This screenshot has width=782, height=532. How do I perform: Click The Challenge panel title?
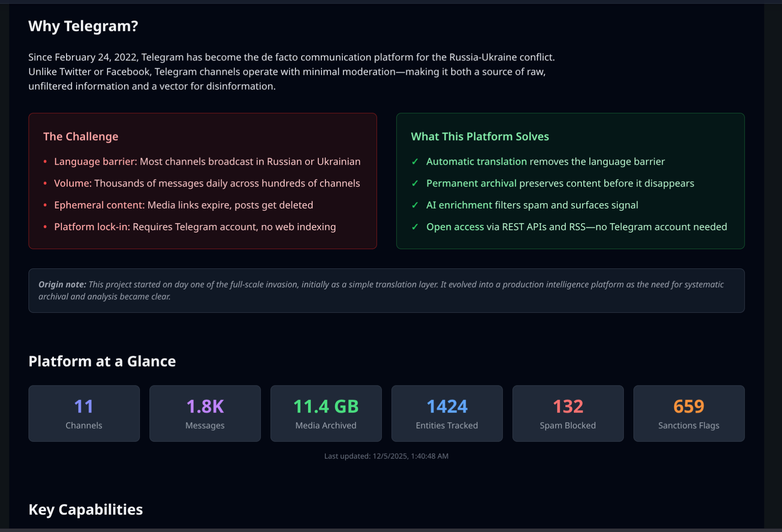(x=81, y=136)
